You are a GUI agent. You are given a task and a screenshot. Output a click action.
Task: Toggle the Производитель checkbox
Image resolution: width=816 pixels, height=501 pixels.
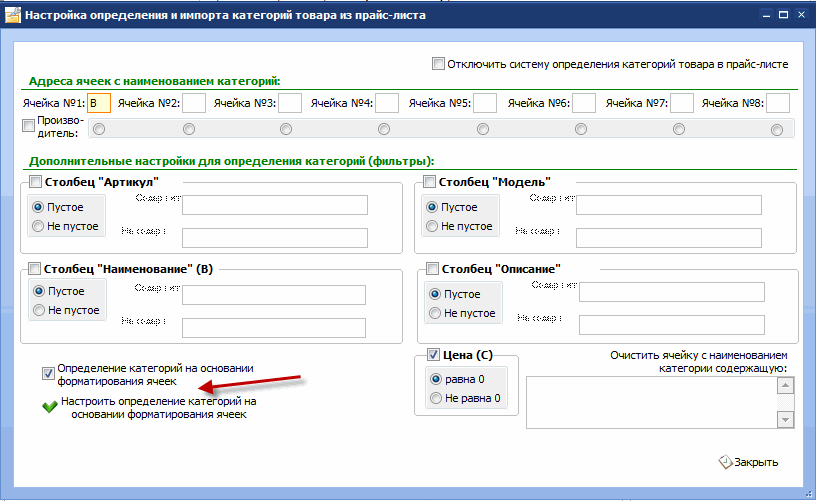click(29, 125)
